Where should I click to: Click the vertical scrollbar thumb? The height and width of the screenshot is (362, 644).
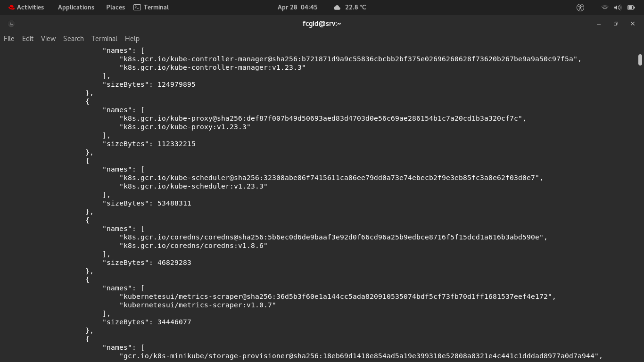tap(640, 60)
